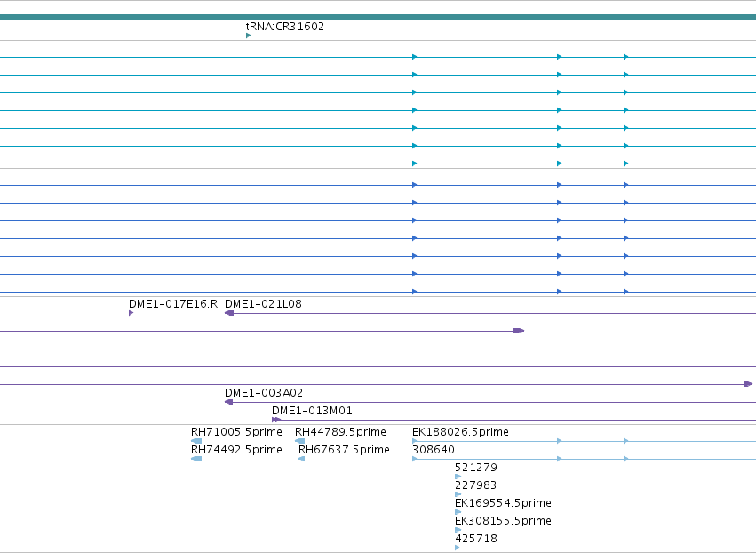Select the arrow glyph under 227983
Viewport: 756px width, 553px height.
458,494
